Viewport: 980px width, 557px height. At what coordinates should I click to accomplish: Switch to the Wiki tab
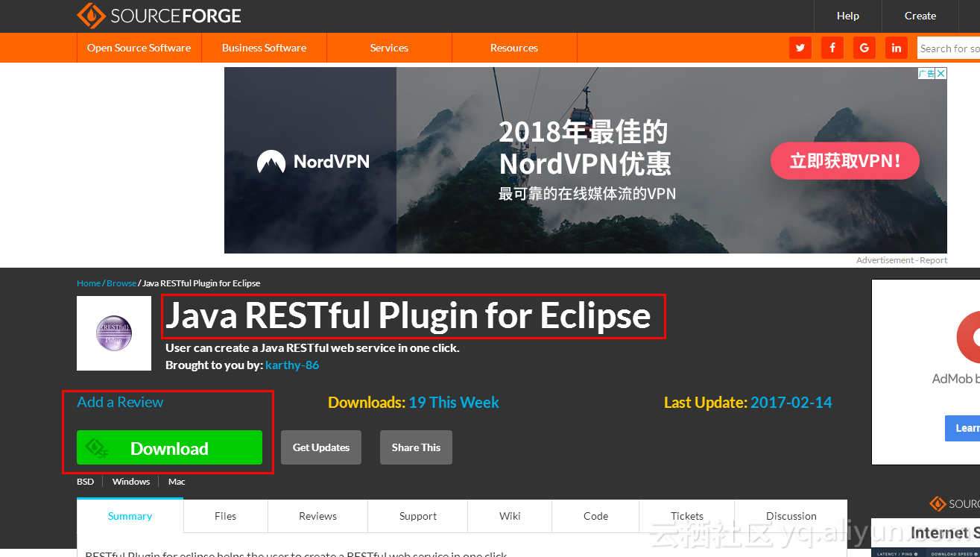510,516
